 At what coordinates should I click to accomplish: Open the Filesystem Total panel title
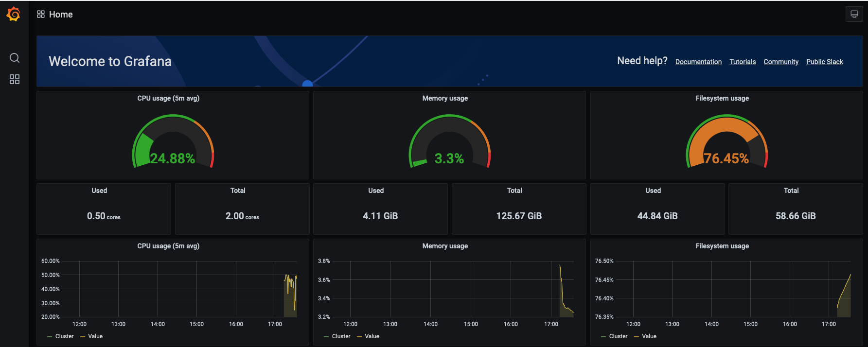791,191
